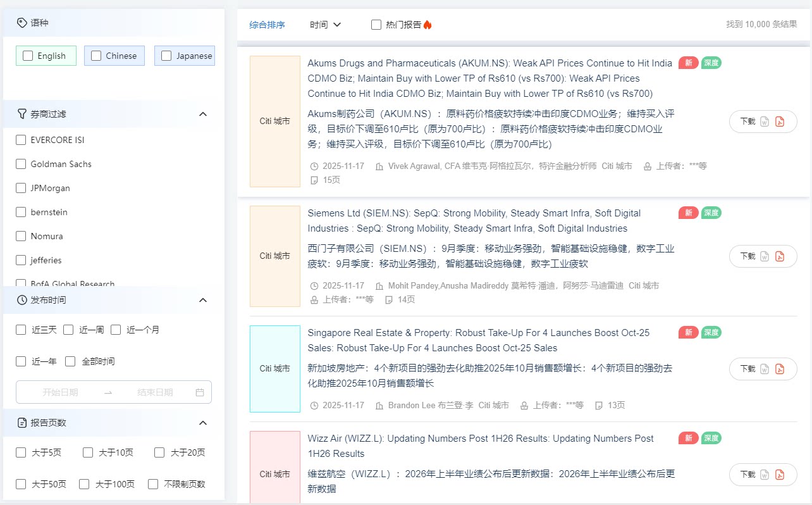
Task: Collapse the 发布时间 section
Action: tap(203, 300)
